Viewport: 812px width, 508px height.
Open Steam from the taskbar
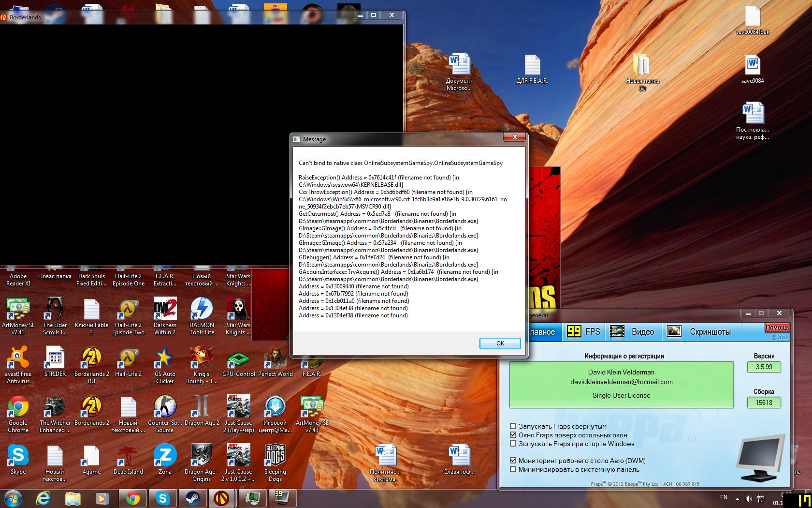(x=192, y=498)
